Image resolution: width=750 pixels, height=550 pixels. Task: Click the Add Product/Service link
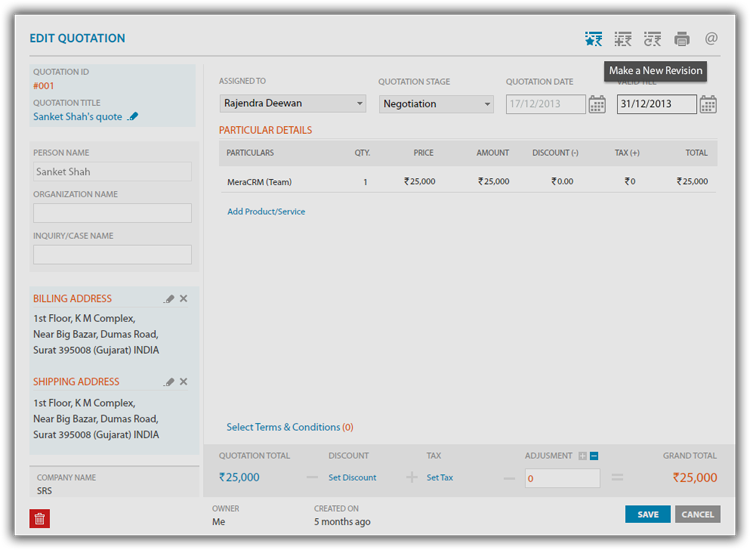click(266, 212)
